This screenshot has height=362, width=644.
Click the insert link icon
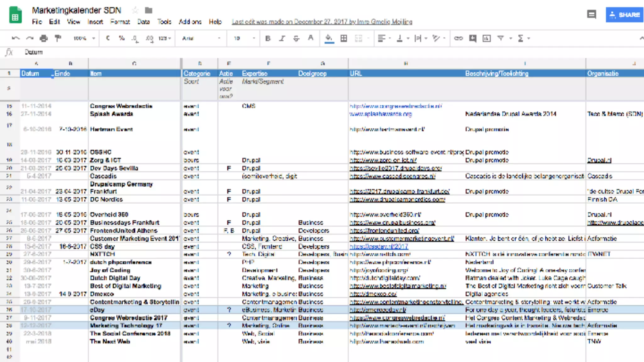tap(458, 38)
